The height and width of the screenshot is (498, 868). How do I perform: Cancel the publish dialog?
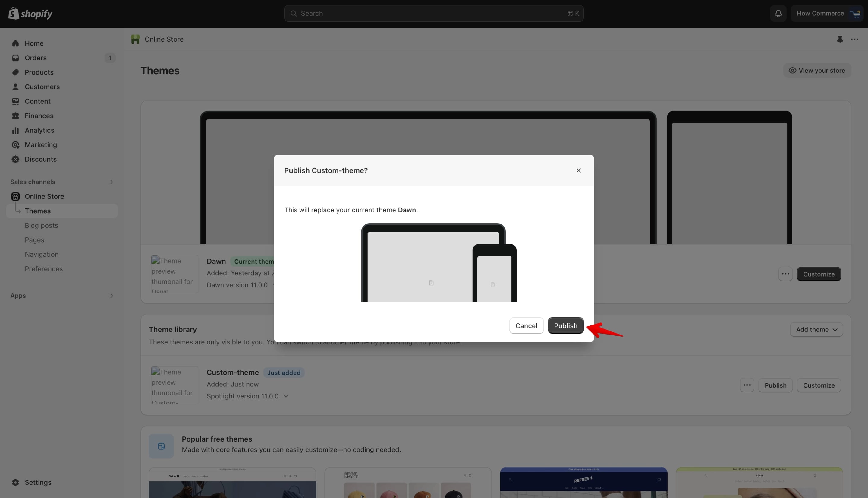pos(526,326)
